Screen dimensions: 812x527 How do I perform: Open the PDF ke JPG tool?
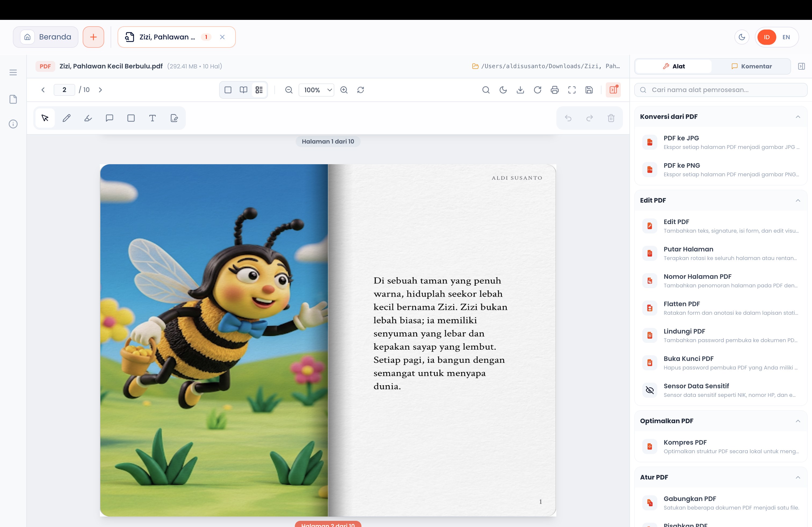(x=720, y=142)
